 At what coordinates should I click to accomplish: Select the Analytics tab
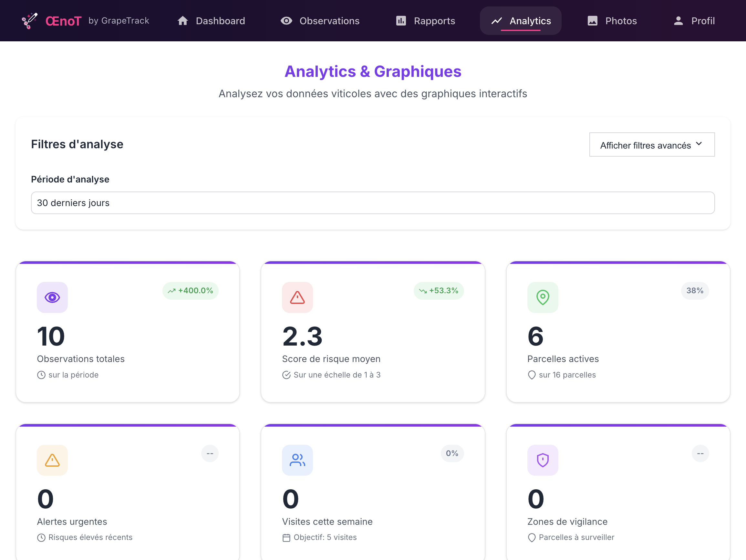pyautogui.click(x=521, y=21)
